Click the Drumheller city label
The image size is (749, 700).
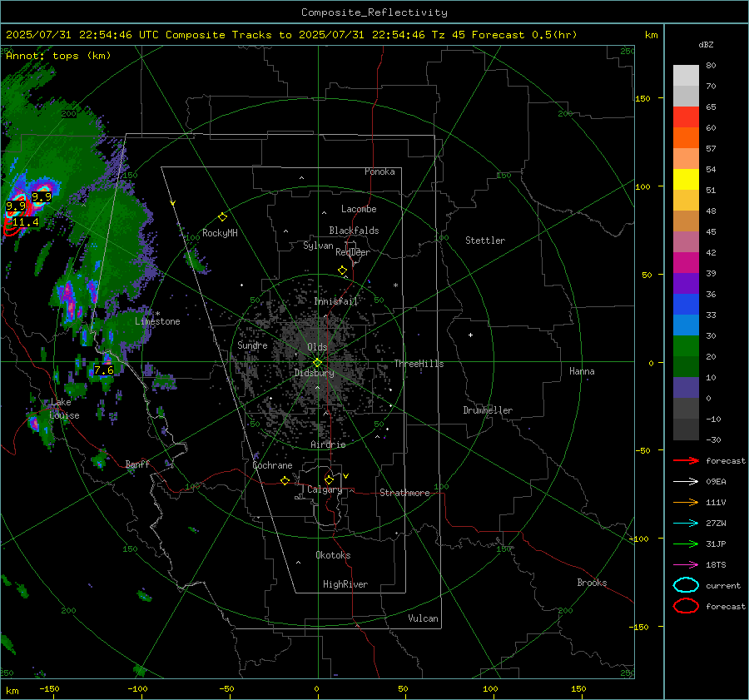(488, 410)
